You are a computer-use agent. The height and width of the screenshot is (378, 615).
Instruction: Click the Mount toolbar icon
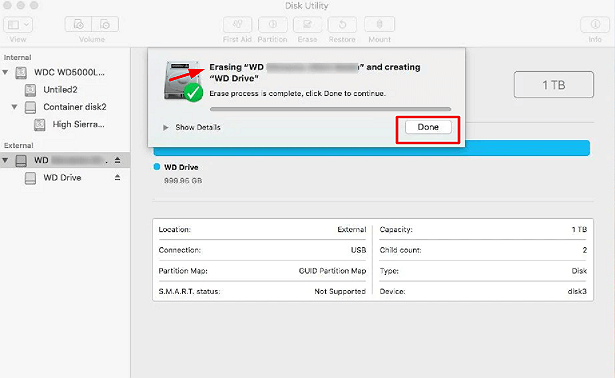[x=379, y=25]
